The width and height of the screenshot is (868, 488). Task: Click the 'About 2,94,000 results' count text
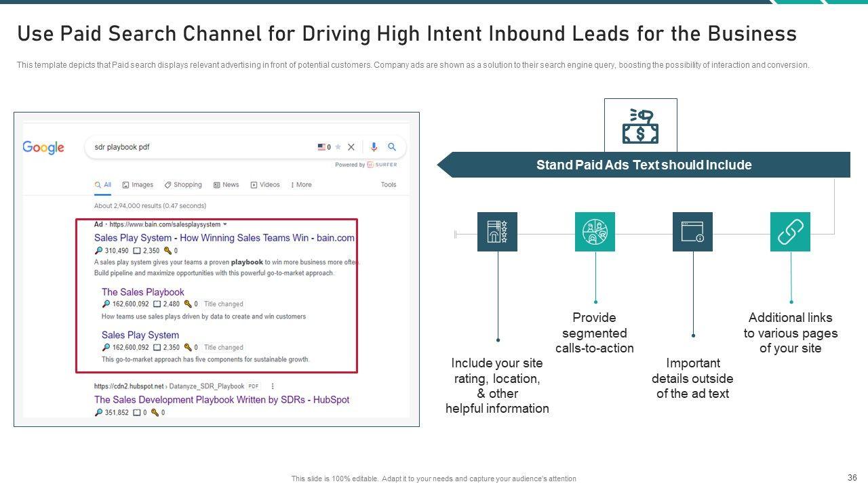[x=150, y=205]
